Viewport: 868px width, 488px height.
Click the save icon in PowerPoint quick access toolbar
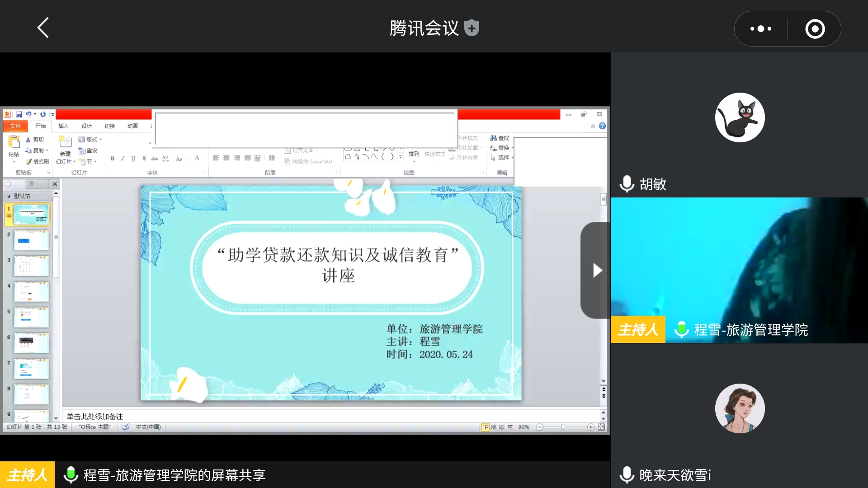[19, 114]
